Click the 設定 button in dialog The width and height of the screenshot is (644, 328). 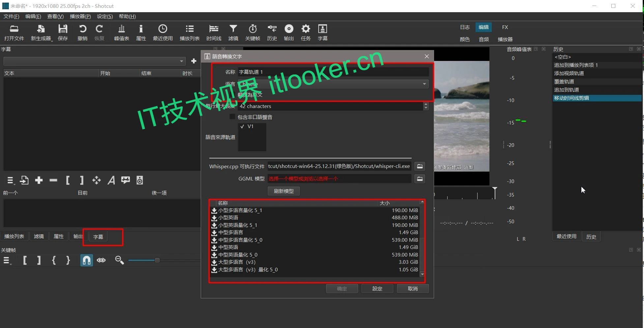(x=377, y=288)
